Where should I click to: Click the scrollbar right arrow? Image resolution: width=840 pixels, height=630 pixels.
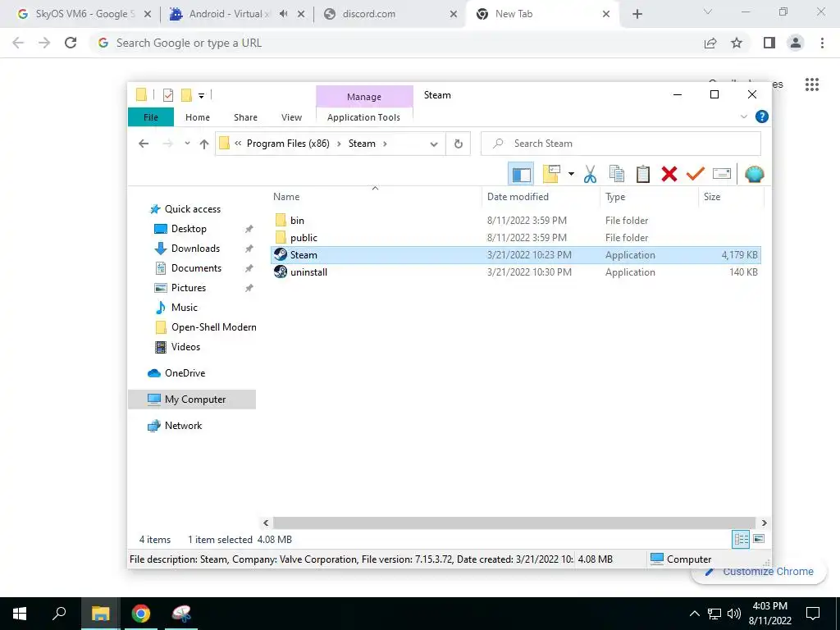pos(765,523)
